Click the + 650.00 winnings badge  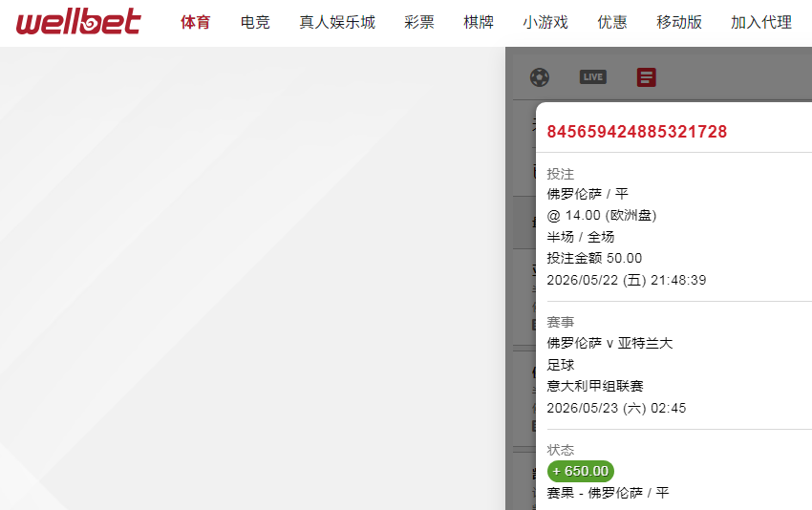pos(581,471)
